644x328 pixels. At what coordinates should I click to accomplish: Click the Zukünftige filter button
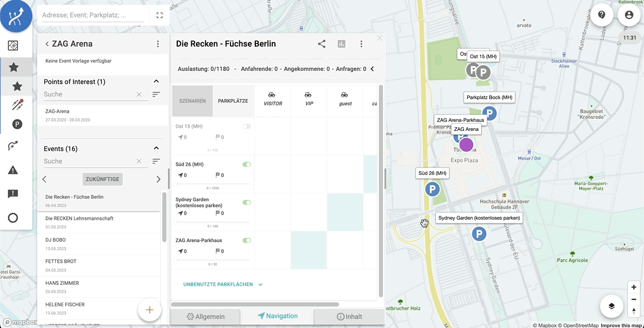pos(102,179)
